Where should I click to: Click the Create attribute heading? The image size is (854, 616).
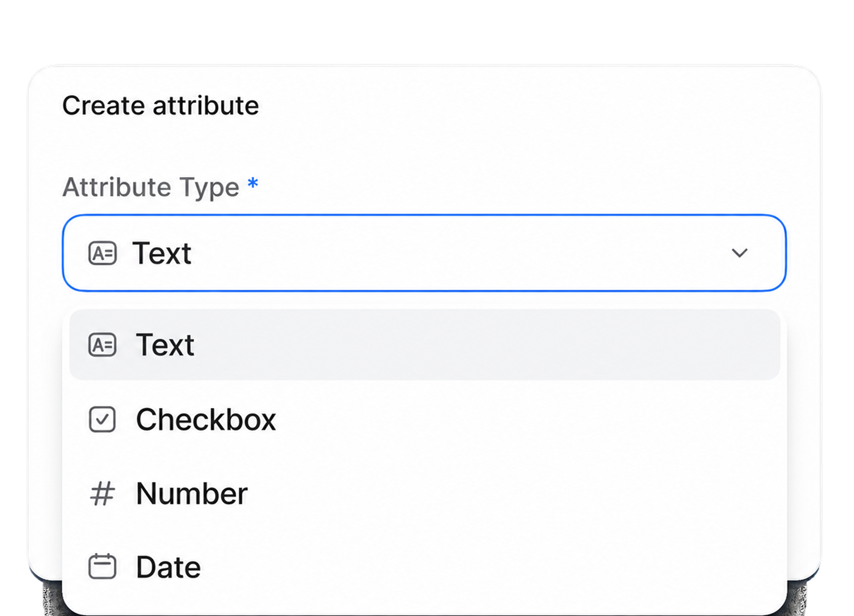(161, 105)
